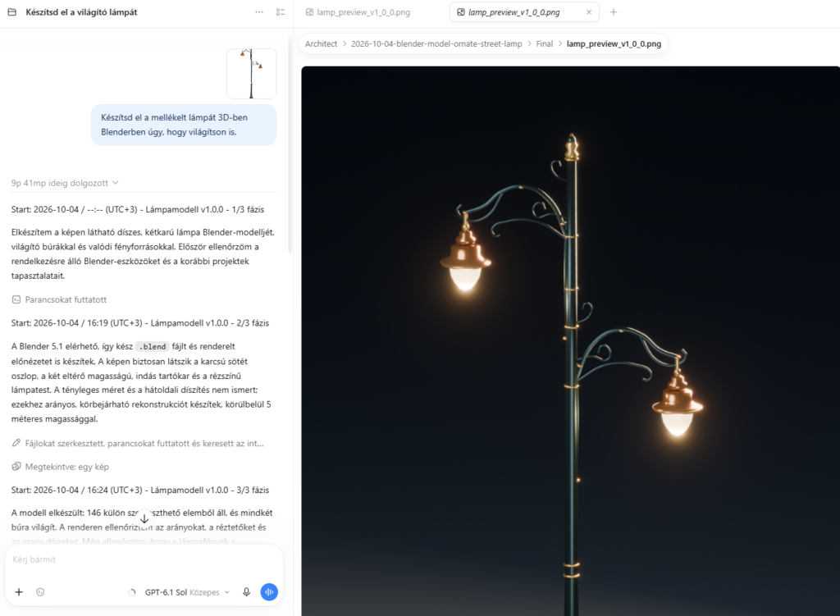This screenshot has width=840, height=616.
Task: Open a new tab with the plus icon
Action: (614, 11)
